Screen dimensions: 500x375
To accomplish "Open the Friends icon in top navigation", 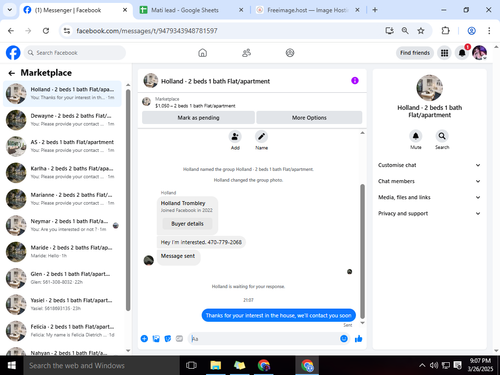I will [246, 53].
